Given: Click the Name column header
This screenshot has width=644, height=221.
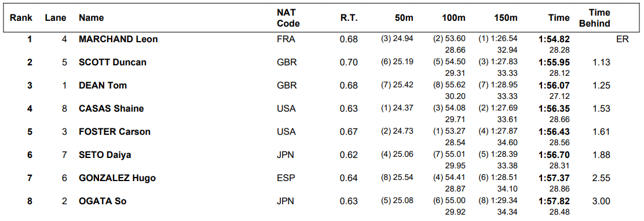Looking at the screenshot, I should click(x=91, y=18).
